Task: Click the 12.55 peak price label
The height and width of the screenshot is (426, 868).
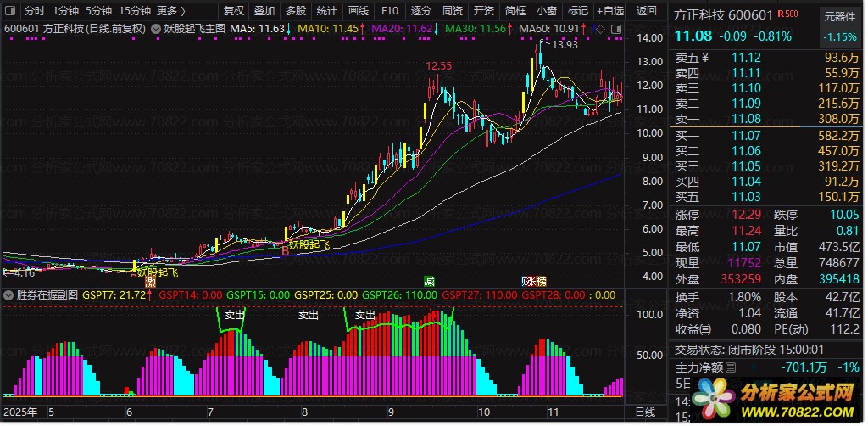Action: point(439,66)
